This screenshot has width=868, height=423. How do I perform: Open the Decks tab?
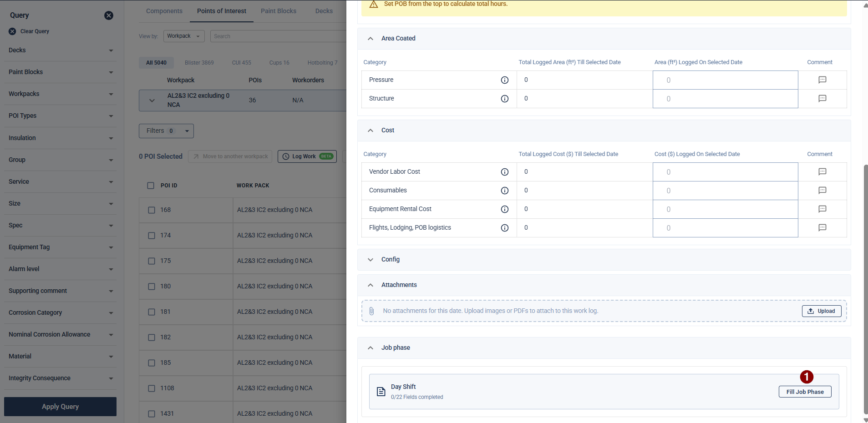(324, 11)
